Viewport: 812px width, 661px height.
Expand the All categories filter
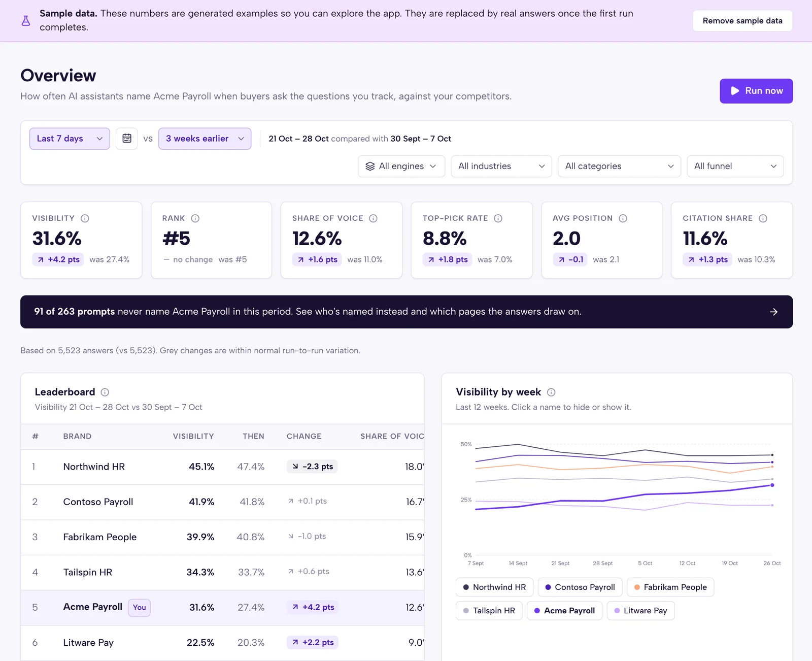619,167
